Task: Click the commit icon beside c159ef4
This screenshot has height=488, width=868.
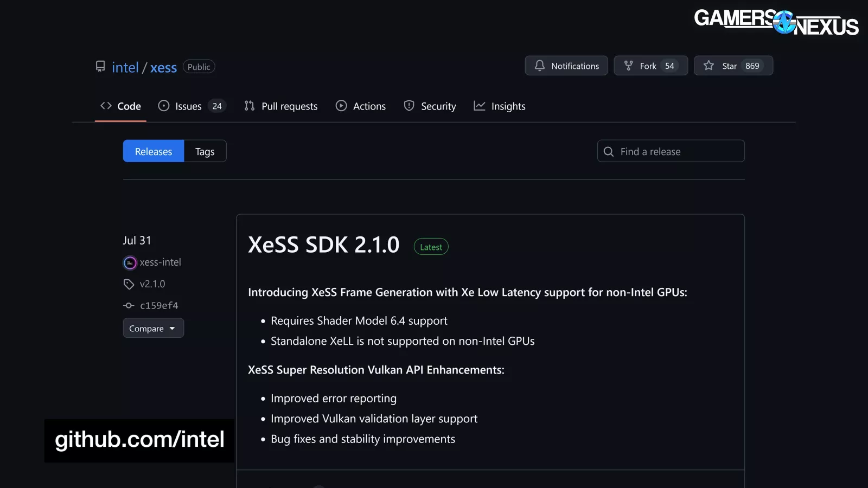Action: (129, 306)
